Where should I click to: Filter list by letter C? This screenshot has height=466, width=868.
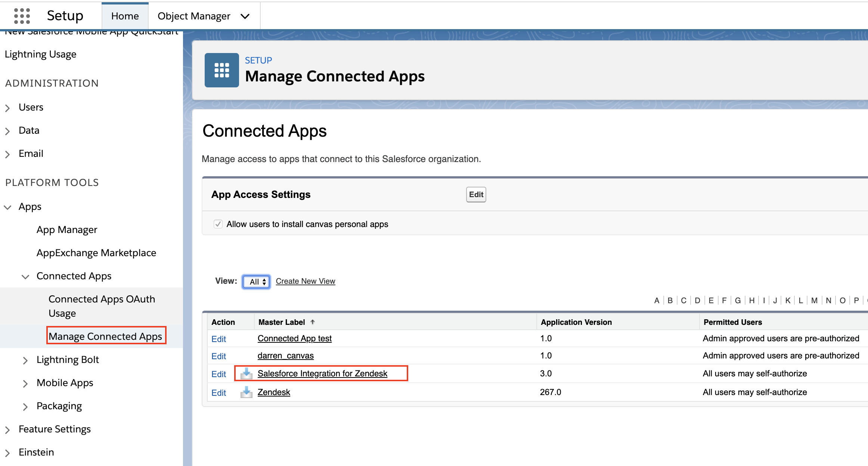pyautogui.click(x=683, y=301)
